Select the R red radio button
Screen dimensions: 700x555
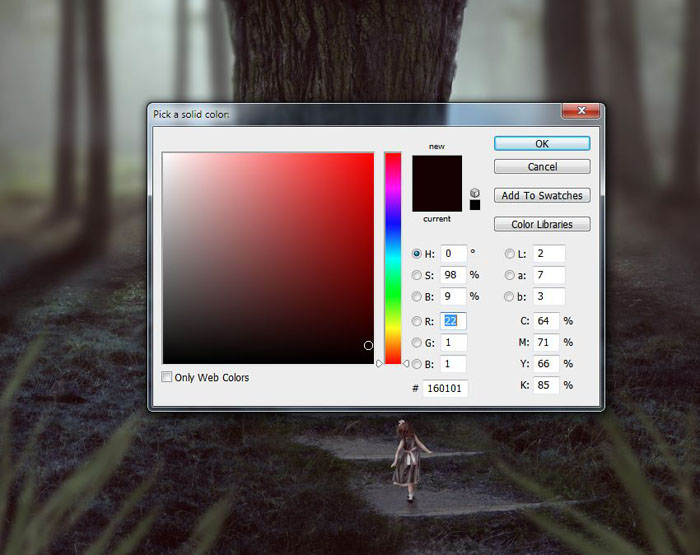click(x=417, y=321)
